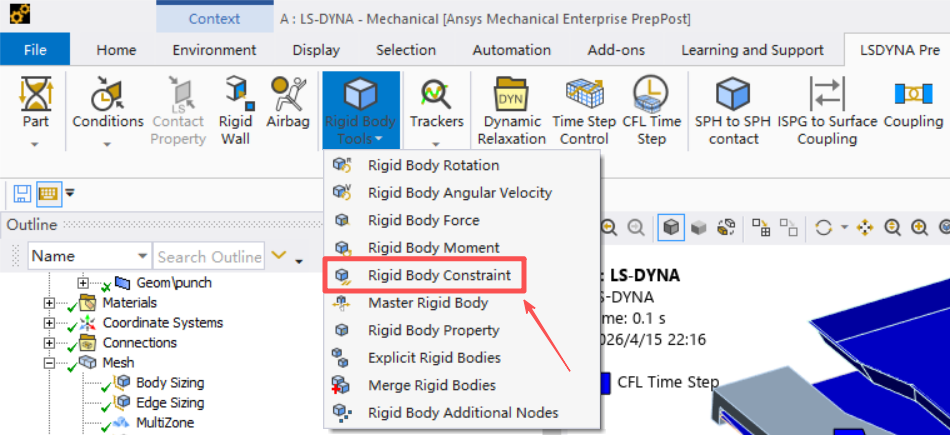Viewport: 950px width, 435px height.
Task: Open the File tab
Action: click(35, 50)
